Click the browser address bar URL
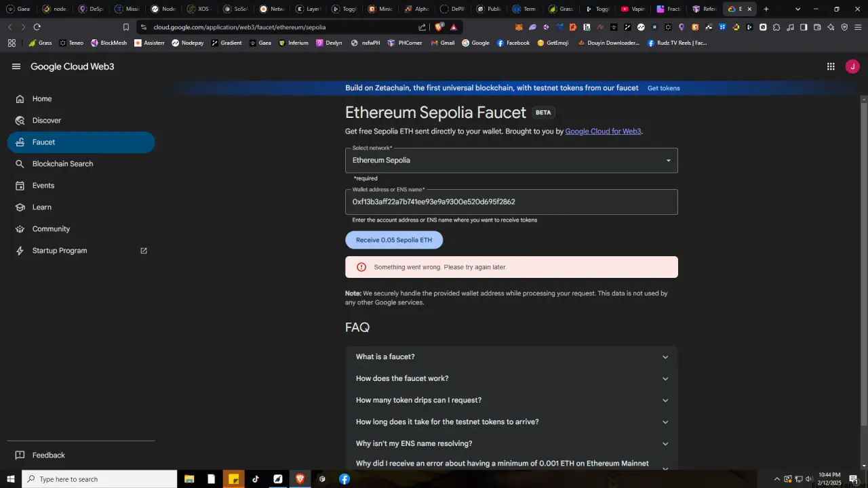Screen dimensions: 868x488 click(x=239, y=27)
